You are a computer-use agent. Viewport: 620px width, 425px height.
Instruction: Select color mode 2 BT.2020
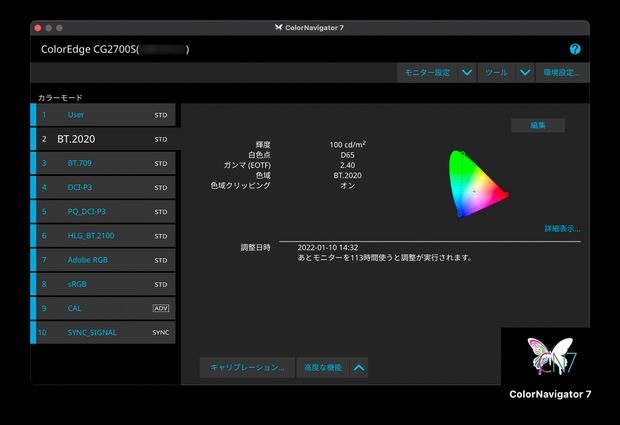point(105,139)
